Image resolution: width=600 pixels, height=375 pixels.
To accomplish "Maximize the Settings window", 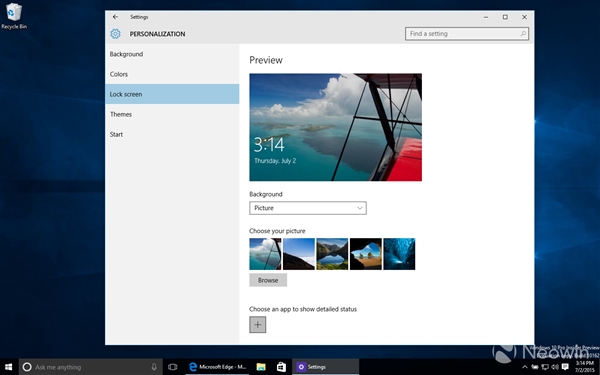I will 505,17.
